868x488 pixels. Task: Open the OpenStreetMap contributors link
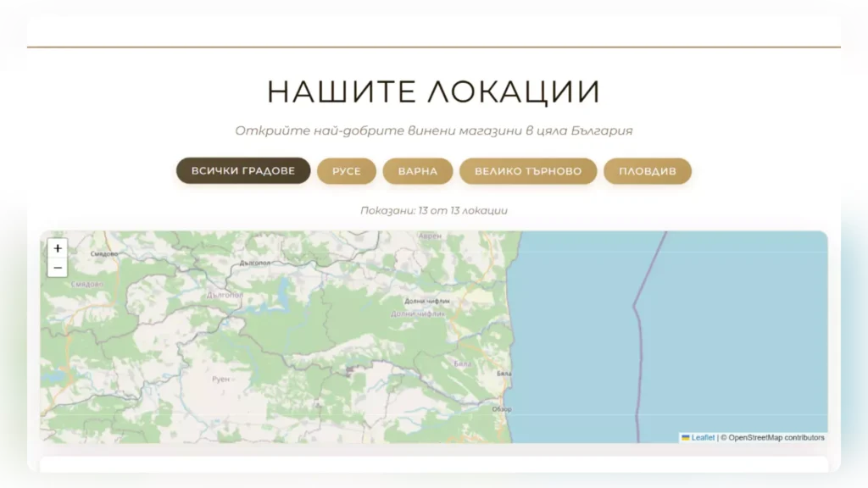(776, 438)
